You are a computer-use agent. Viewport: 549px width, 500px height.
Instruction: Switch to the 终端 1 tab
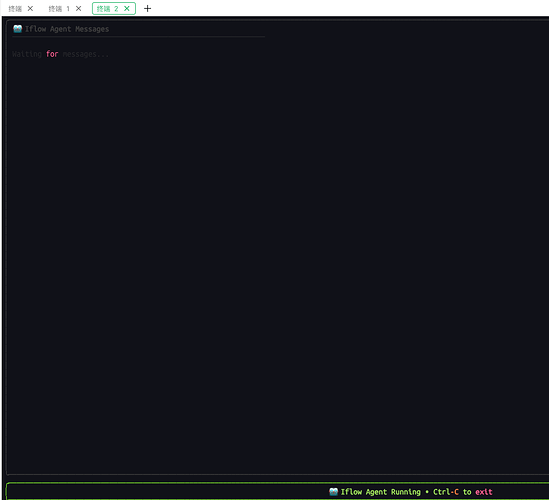click(x=59, y=9)
